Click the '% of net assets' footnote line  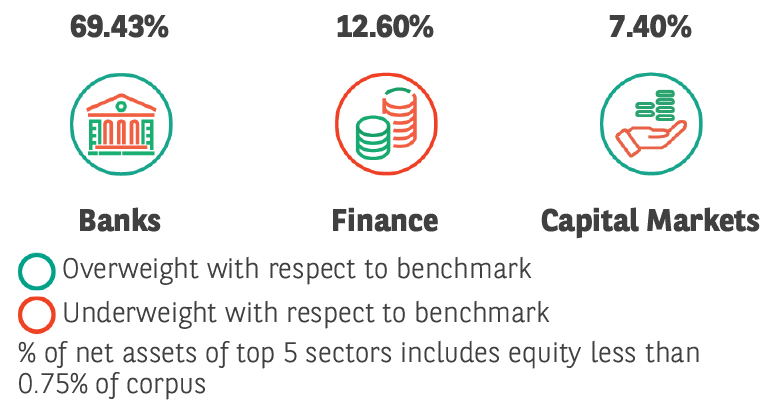[358, 353]
